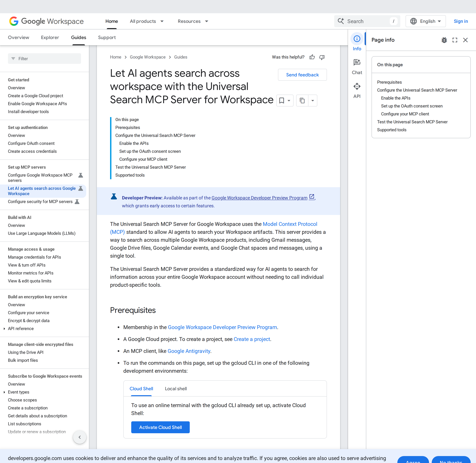Image resolution: width=476 pixels, height=463 pixels.
Task: Click the bug report icon in Page info
Action: 444,40
